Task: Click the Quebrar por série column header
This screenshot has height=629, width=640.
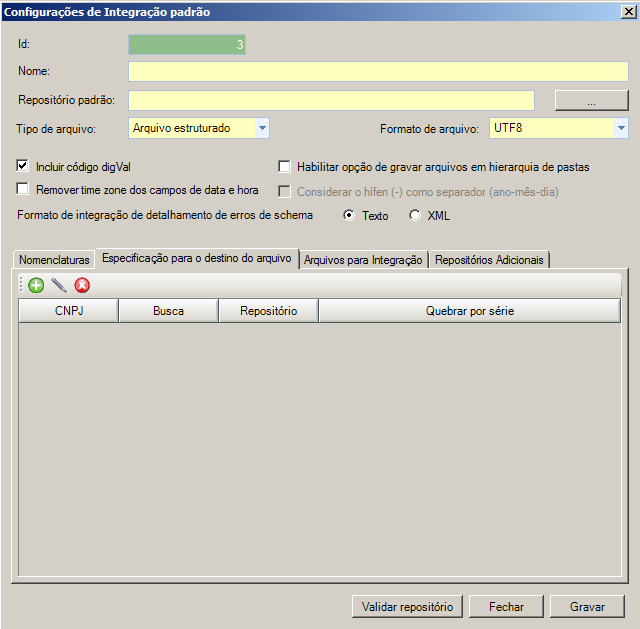Action: click(x=470, y=311)
